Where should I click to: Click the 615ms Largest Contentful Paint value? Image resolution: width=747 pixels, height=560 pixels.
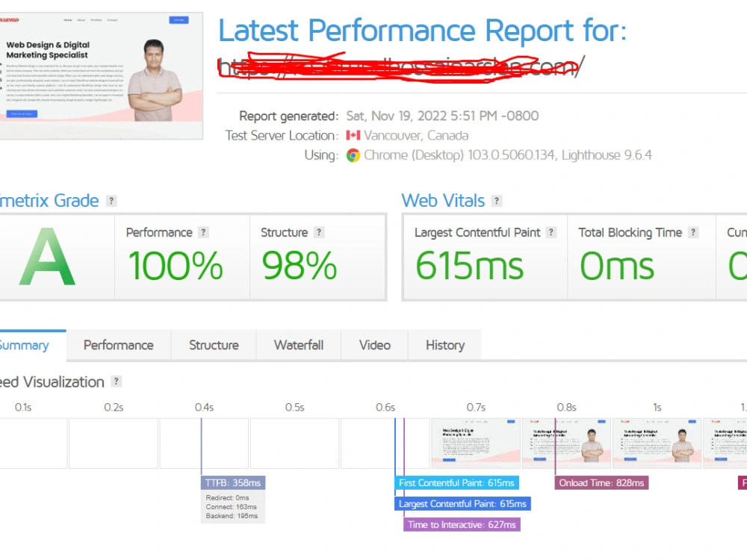(469, 266)
